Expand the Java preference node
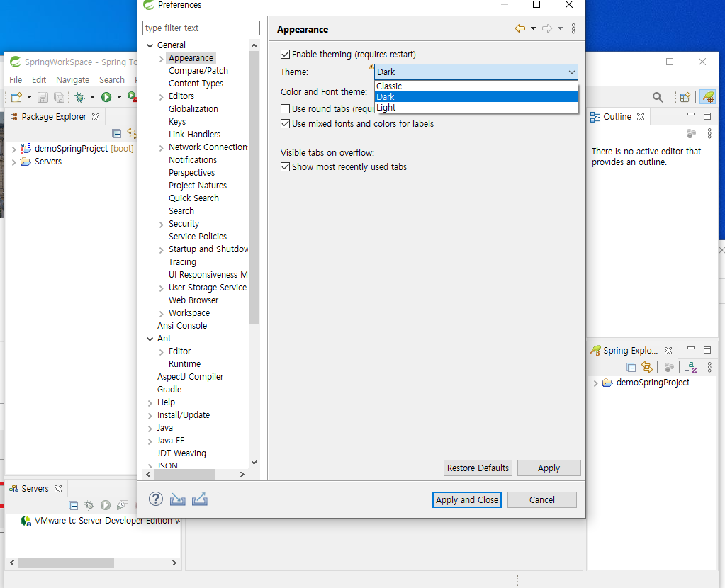725x588 pixels. click(150, 429)
